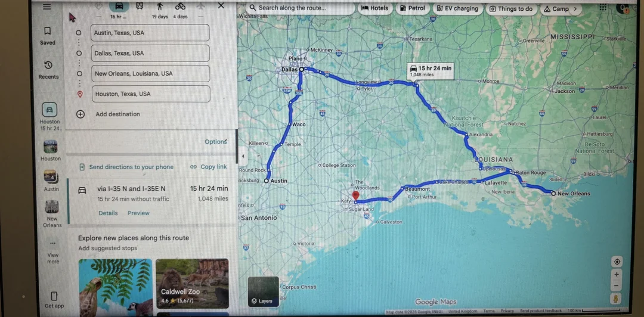Screen dimensions: 644x317
Task: Zoom in with the plus button
Action: click(617, 275)
